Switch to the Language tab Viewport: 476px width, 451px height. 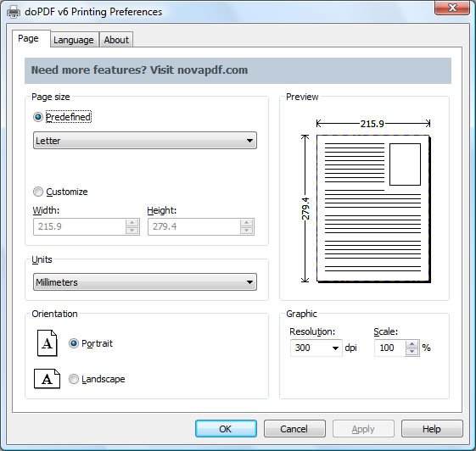(74, 40)
